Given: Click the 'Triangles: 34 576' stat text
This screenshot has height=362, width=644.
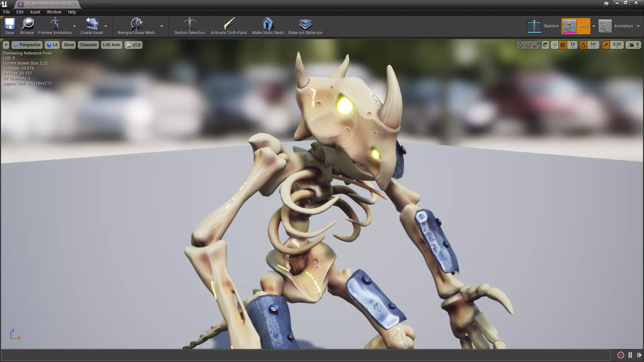Looking at the screenshot, I should tap(18, 68).
